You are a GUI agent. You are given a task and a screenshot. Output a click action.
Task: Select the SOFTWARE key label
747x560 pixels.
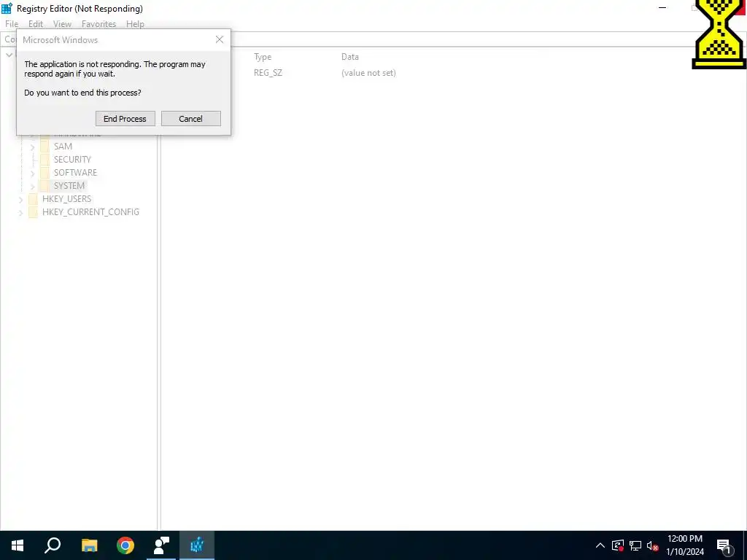[75, 172]
